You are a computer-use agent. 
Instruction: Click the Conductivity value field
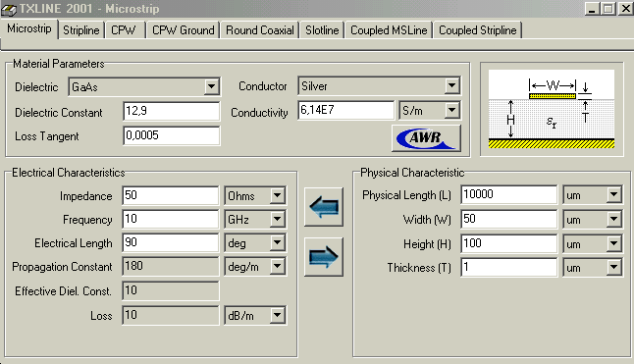345,110
